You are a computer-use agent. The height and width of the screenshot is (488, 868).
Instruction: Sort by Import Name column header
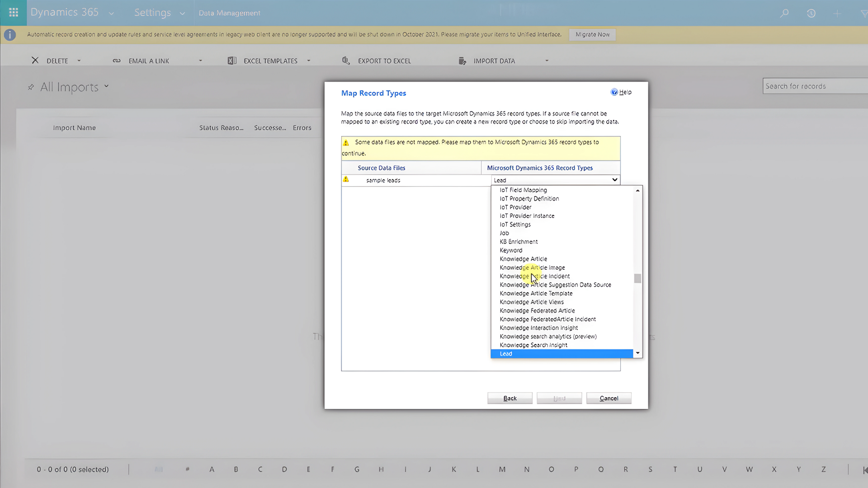point(74,128)
